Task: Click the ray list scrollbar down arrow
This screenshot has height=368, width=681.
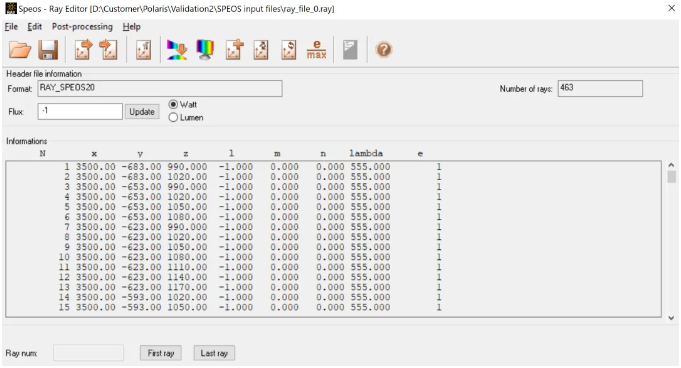Action: [671, 318]
